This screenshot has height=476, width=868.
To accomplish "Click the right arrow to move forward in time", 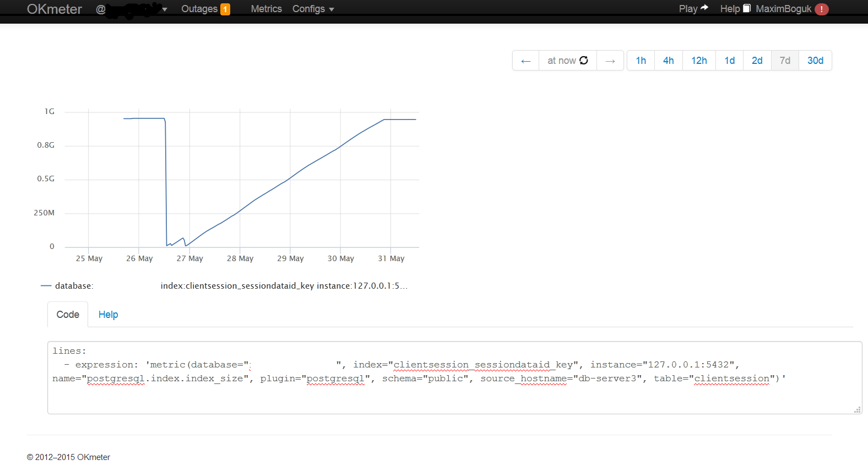I will [x=610, y=61].
